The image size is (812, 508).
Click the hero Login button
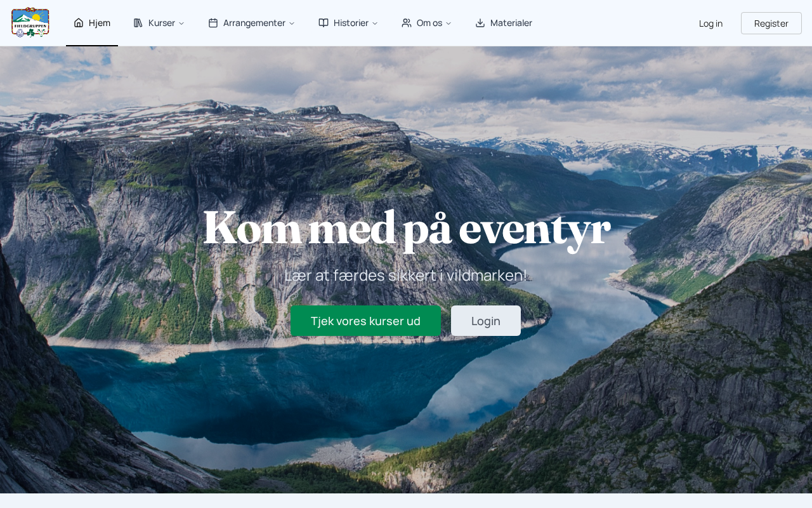[x=486, y=321]
